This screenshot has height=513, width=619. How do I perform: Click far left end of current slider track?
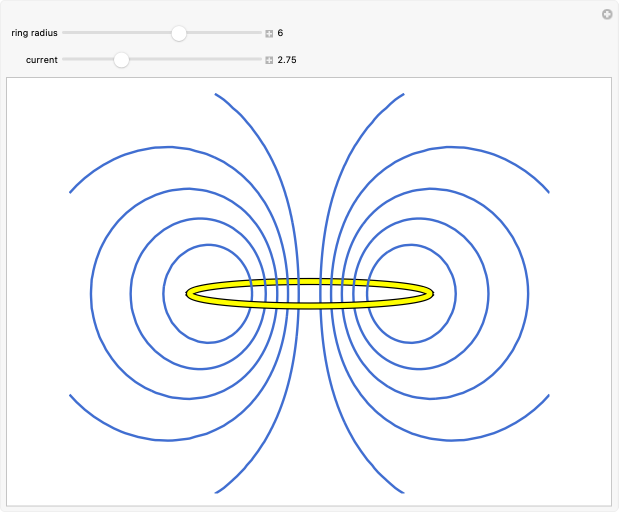(64, 60)
